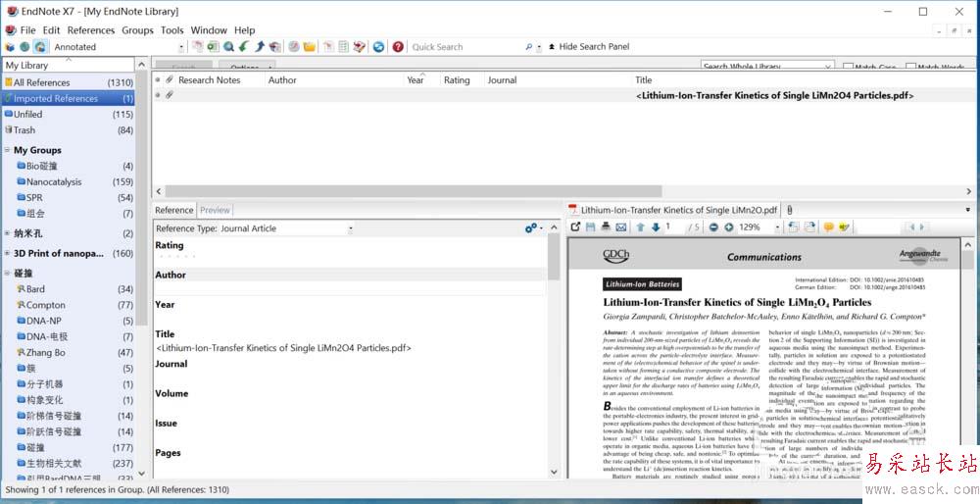
Task: Open EndNote Help red question icon
Action: 398,47
